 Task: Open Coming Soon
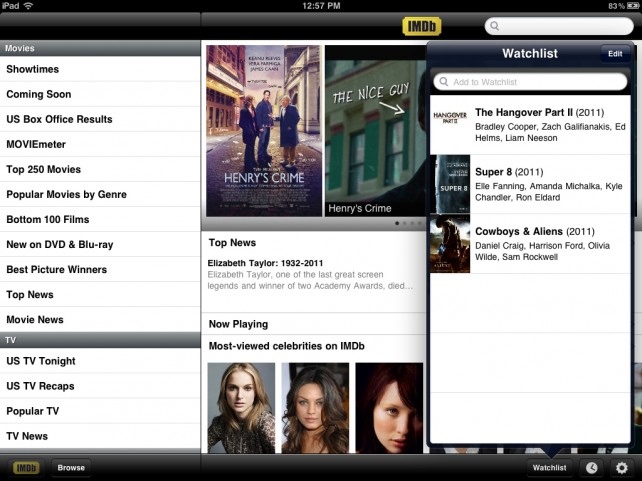click(x=100, y=94)
